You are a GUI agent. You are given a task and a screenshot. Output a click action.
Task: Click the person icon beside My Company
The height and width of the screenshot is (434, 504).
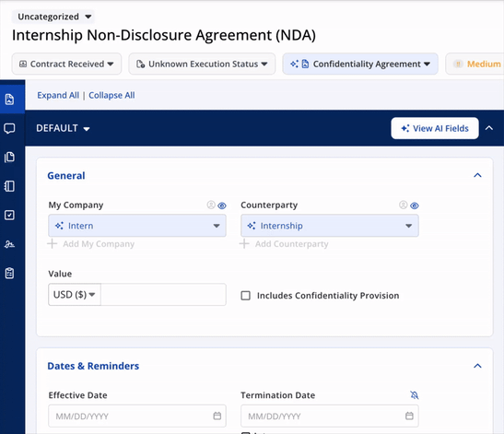[x=211, y=205]
